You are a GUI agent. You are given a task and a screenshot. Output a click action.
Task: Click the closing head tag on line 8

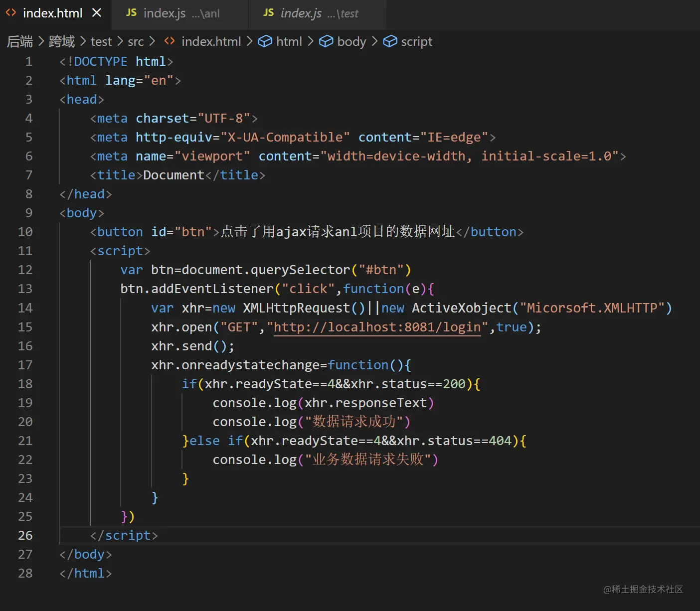tap(86, 194)
